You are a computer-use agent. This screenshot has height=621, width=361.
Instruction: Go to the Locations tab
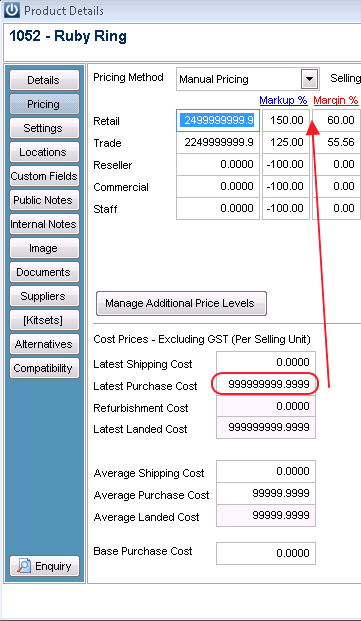tap(44, 152)
